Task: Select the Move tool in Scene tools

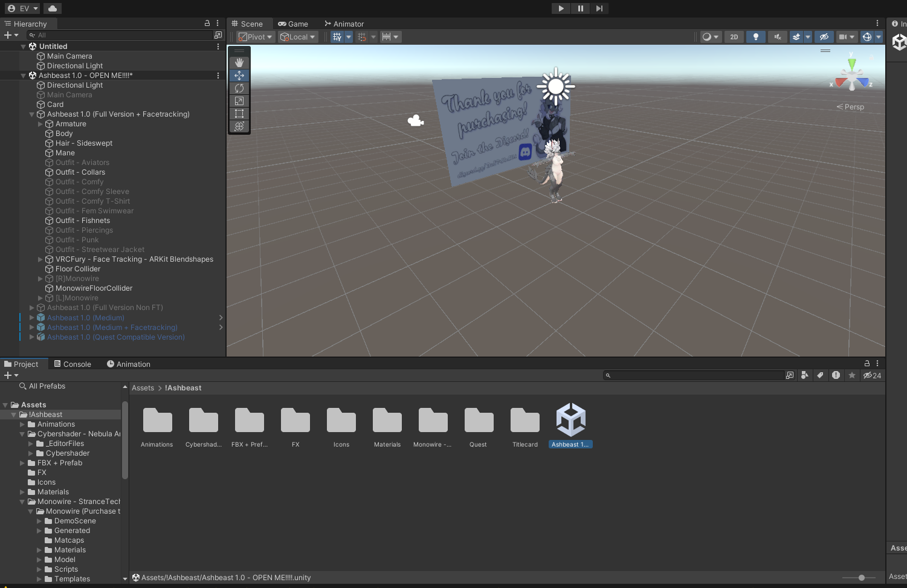Action: 239,76
